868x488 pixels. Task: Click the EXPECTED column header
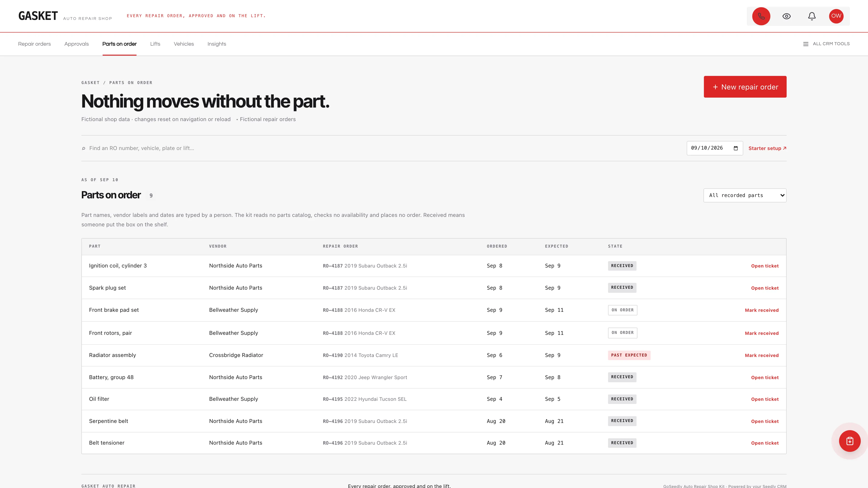(x=556, y=246)
